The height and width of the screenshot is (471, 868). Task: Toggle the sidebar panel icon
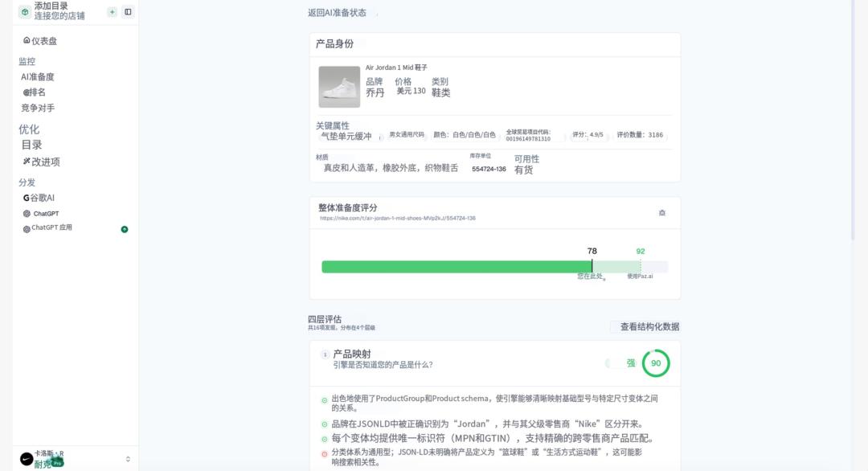[128, 11]
